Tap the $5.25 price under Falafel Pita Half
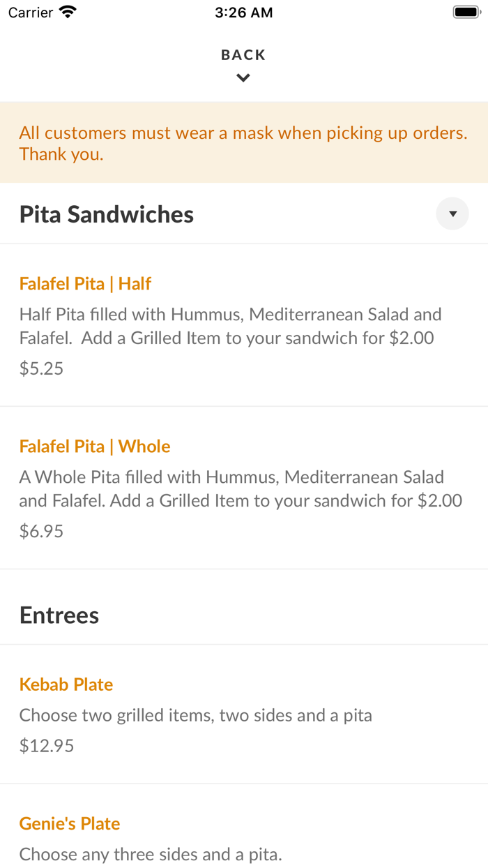The height and width of the screenshot is (868, 488). pyautogui.click(x=40, y=368)
